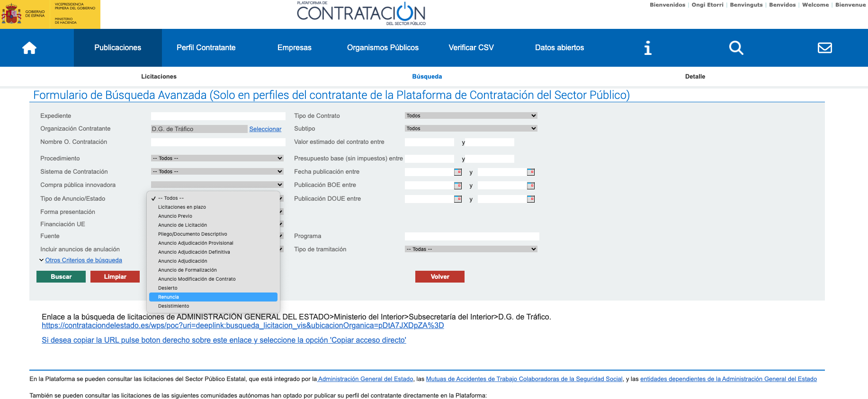Screen dimensions: 868x399
Task: Click the green Buscar button
Action: click(x=61, y=276)
